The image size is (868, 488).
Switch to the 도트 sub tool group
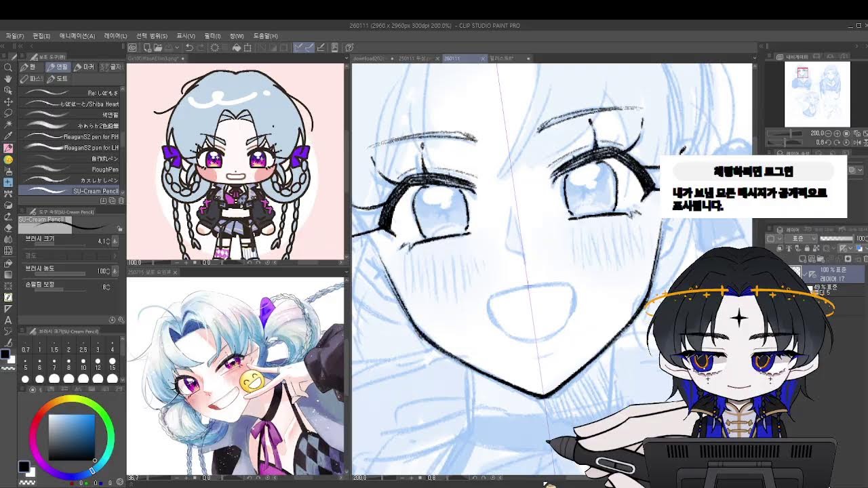point(58,79)
